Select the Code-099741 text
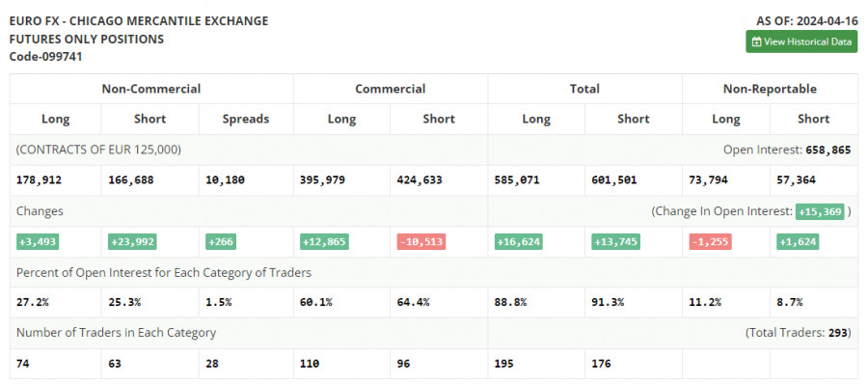The width and height of the screenshot is (868, 384). click(46, 57)
